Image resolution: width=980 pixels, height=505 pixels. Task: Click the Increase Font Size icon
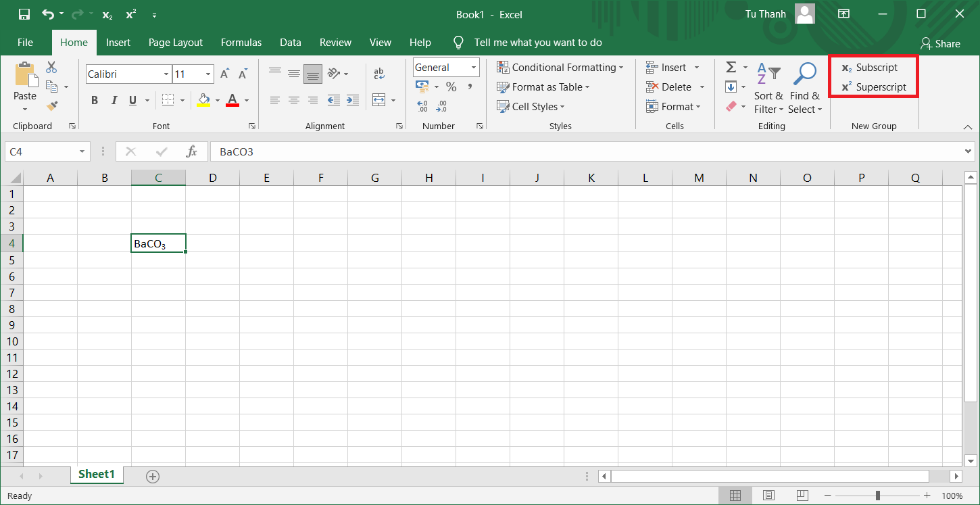pyautogui.click(x=225, y=74)
